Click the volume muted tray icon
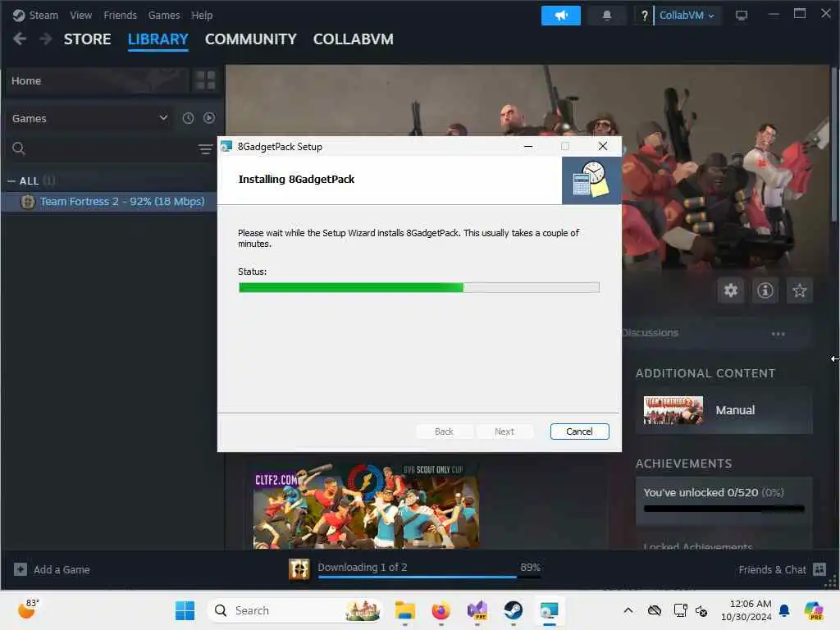 click(x=701, y=610)
